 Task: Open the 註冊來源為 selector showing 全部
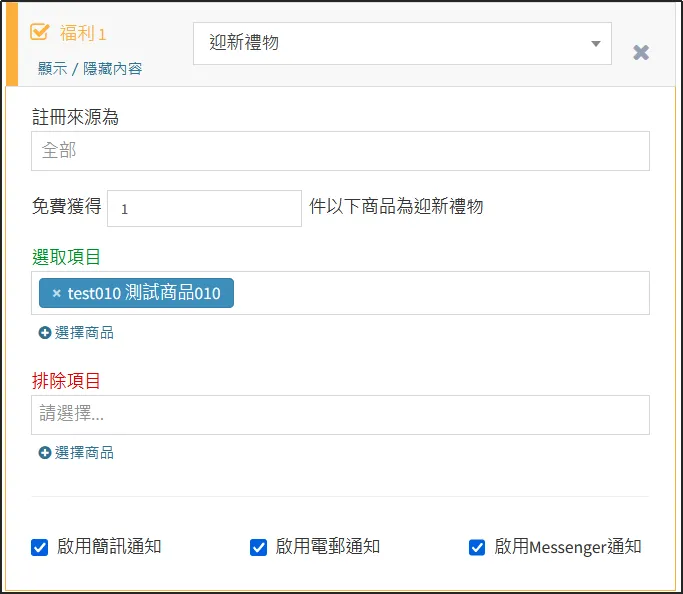(x=340, y=151)
